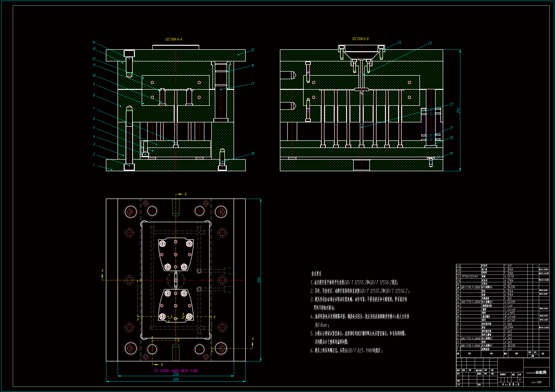Select part balloon number 24

coord(399,42)
